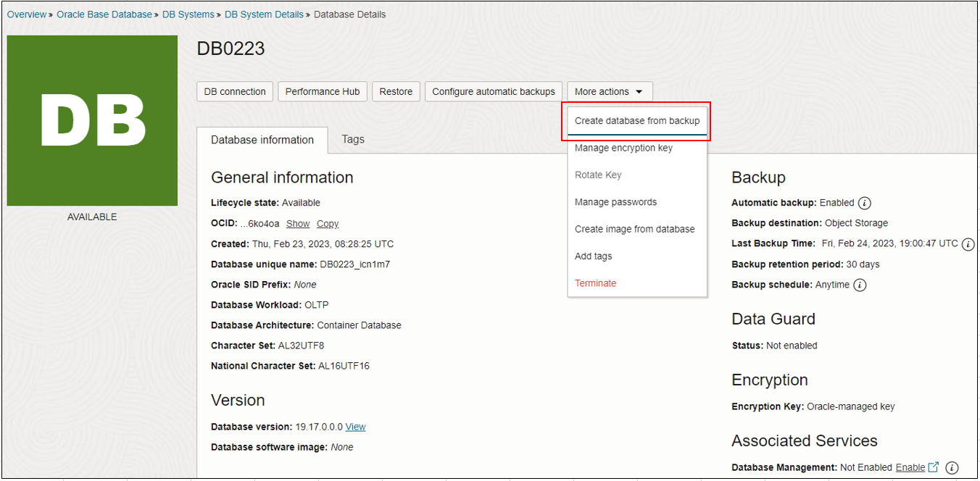
Task: Click the AL16UTF16 national character set value
Action: pyautogui.click(x=344, y=366)
